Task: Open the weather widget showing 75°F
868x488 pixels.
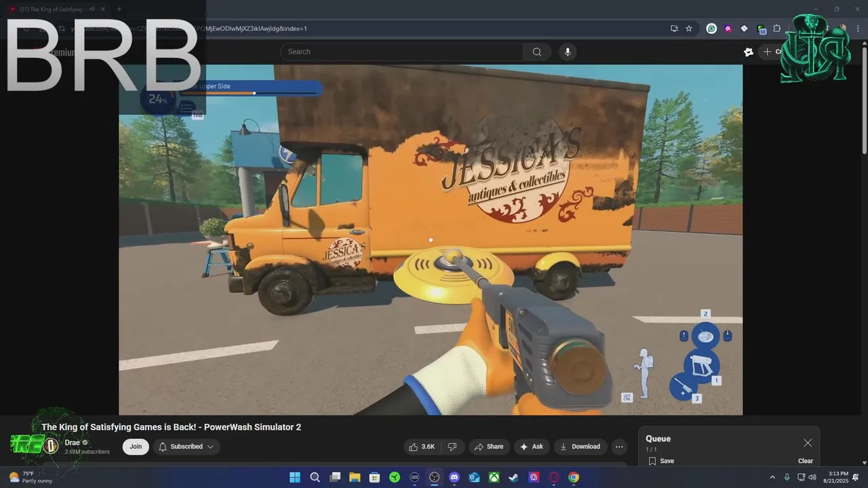Action: [x=30, y=477]
